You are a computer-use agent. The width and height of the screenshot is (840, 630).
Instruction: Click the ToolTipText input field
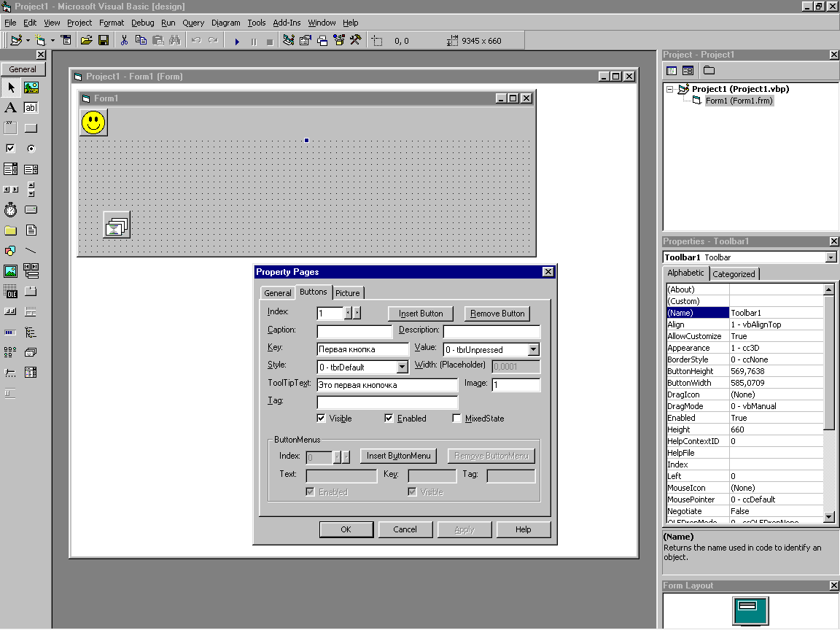[387, 385]
